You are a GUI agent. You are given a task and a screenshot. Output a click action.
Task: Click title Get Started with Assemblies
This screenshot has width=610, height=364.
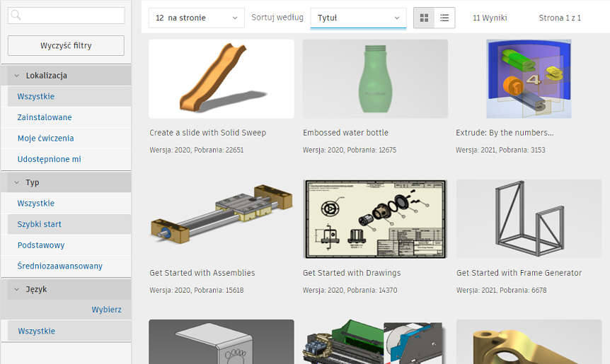[202, 273]
